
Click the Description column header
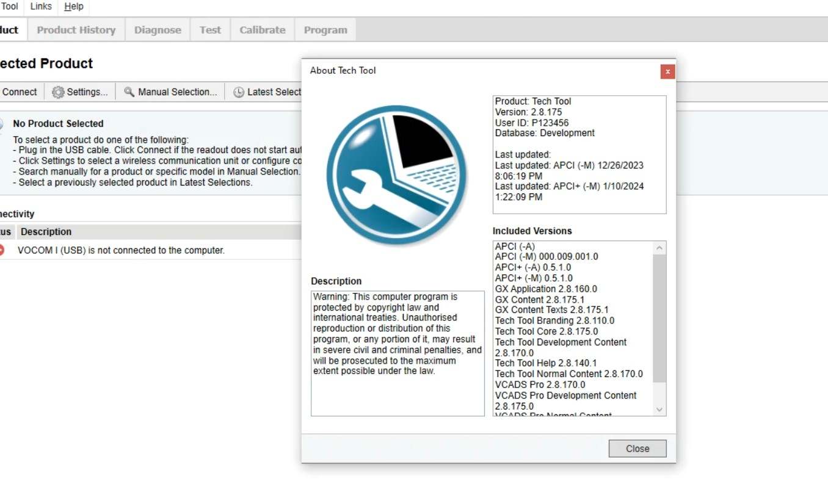(x=46, y=232)
